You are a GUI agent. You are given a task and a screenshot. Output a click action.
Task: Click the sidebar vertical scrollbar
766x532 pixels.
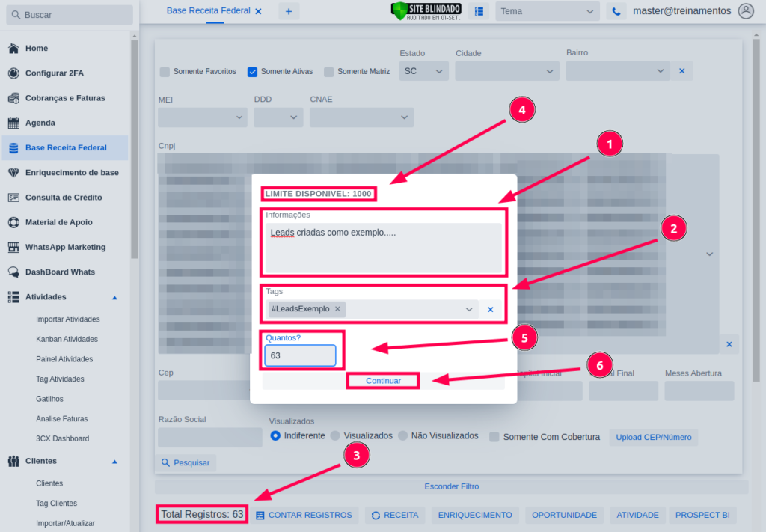[135, 150]
